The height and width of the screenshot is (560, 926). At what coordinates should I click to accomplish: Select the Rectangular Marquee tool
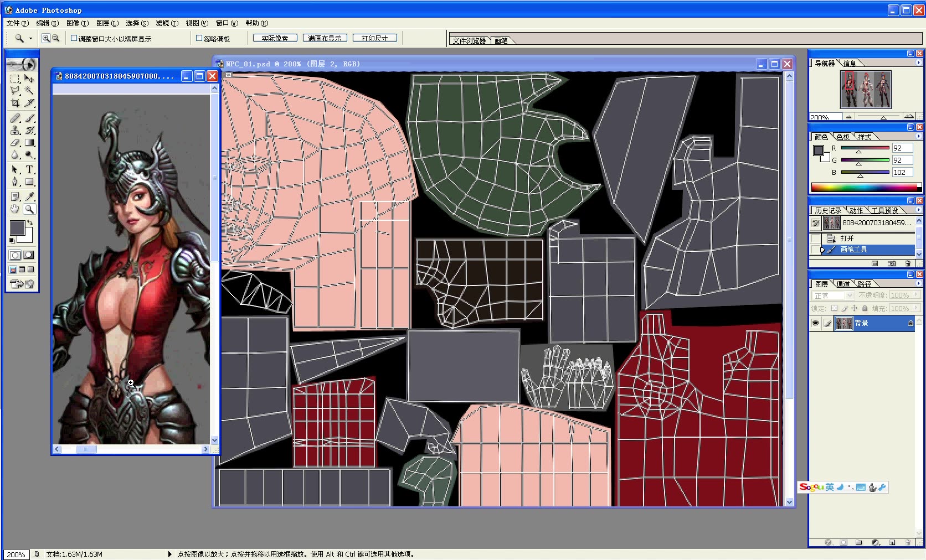pyautogui.click(x=15, y=79)
